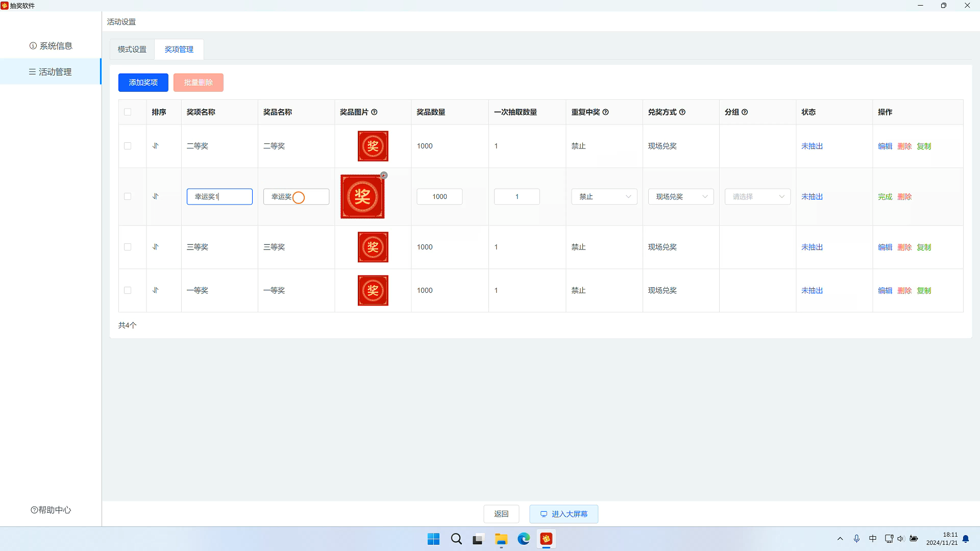Viewport: 980px width, 551px height.
Task: Click help icon beside 兑奖方式 header
Action: 682,112
